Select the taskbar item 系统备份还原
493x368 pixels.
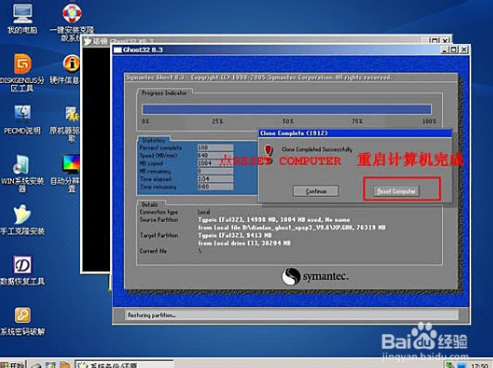tap(124, 364)
